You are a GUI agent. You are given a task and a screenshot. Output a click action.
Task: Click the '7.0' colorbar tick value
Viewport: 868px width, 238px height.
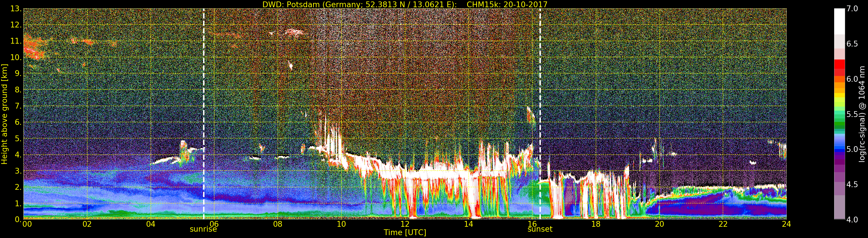[852, 8]
